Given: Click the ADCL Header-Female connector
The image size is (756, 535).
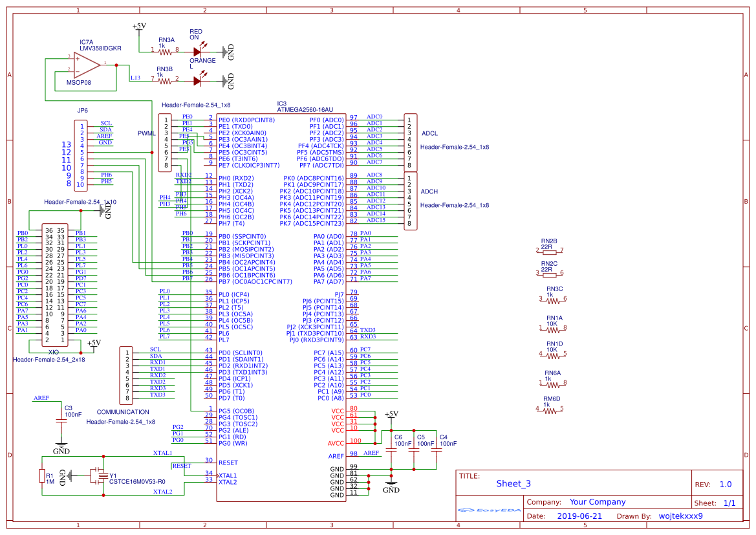Looking at the screenshot, I should [x=412, y=141].
